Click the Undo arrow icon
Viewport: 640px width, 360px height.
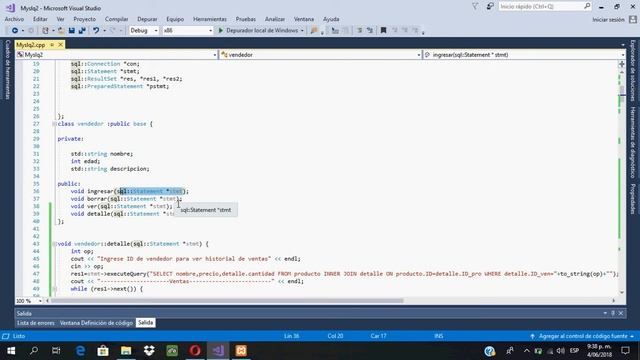pyautogui.click(x=96, y=30)
